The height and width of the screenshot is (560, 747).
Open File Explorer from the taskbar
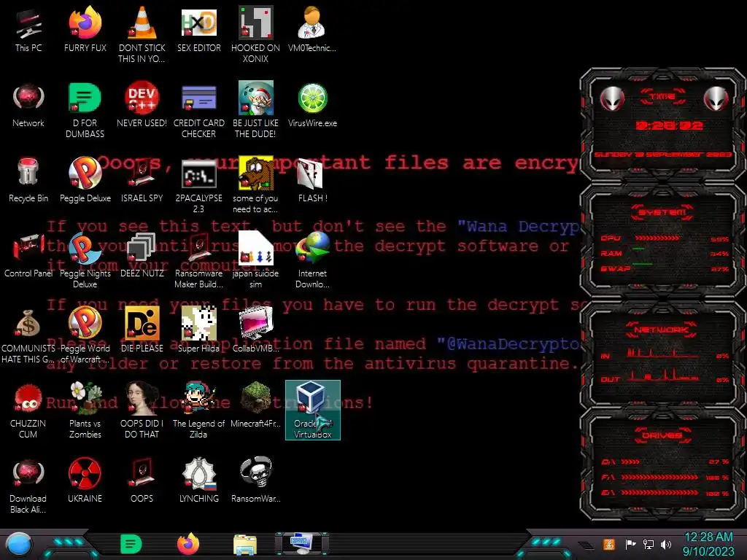click(245, 545)
